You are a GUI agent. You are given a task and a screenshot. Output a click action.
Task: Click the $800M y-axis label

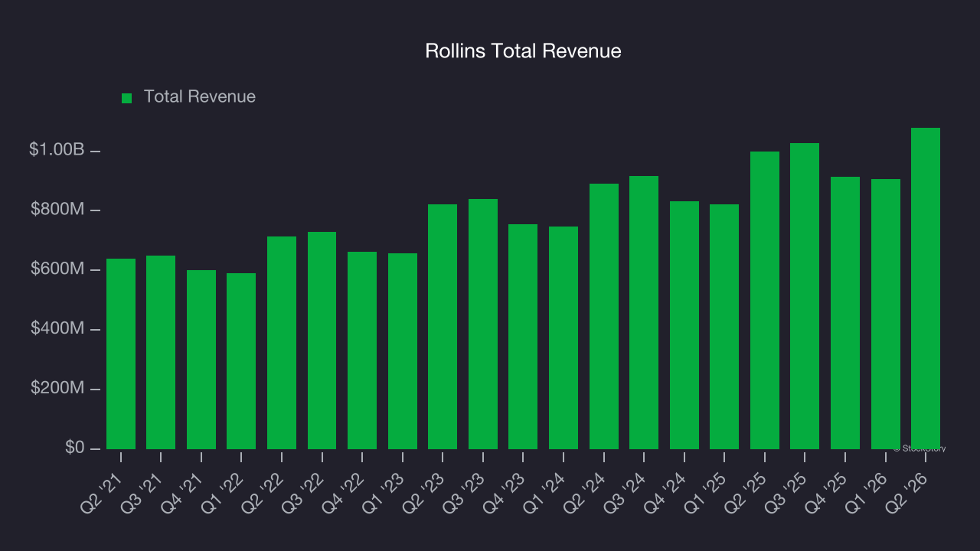(x=57, y=209)
